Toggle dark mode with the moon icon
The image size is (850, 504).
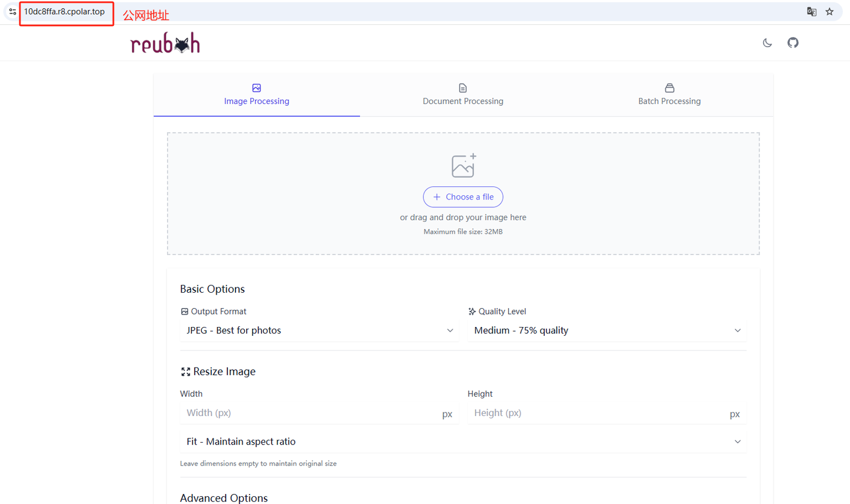coord(767,42)
